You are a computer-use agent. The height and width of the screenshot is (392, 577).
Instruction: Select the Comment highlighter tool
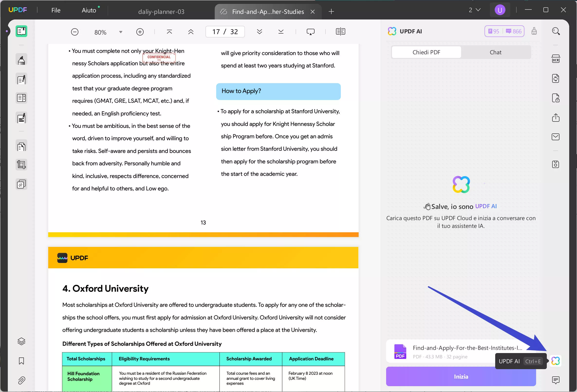(21, 60)
